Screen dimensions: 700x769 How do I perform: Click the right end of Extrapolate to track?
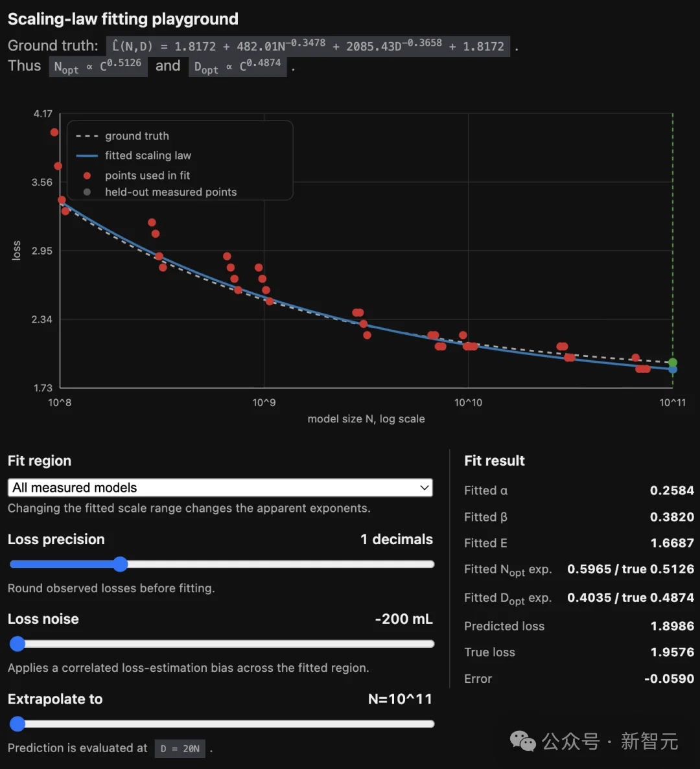tap(430, 724)
